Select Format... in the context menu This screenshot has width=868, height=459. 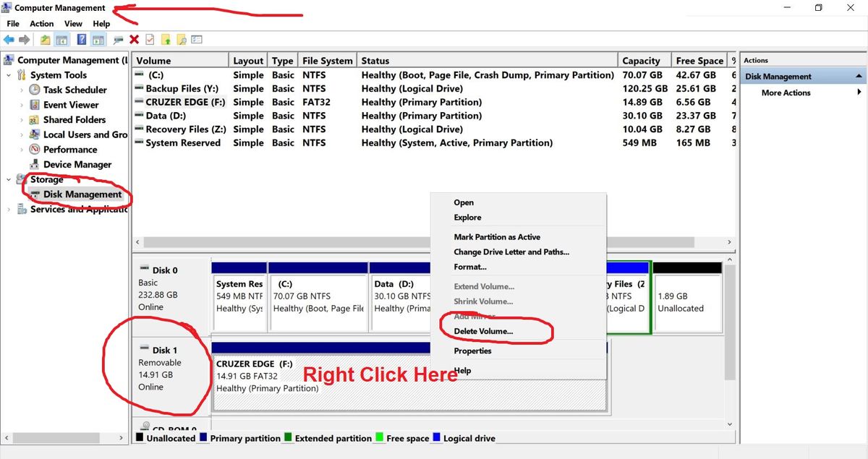click(x=469, y=267)
